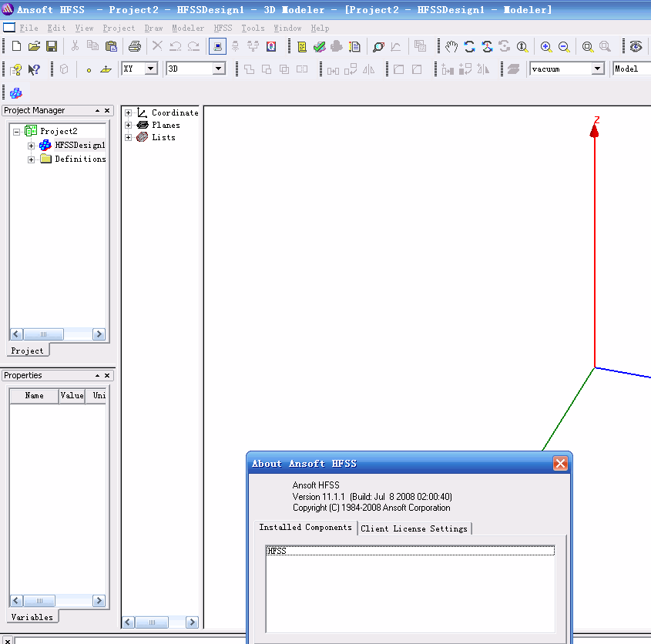Toggle visibility with the eye icon
This screenshot has width=651, height=644.
(636, 46)
